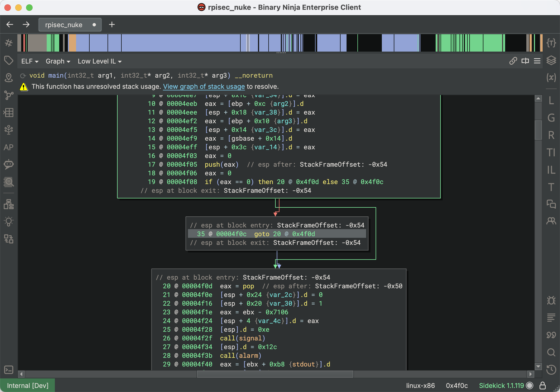Open the Sidekick robot chat icon

point(9,164)
